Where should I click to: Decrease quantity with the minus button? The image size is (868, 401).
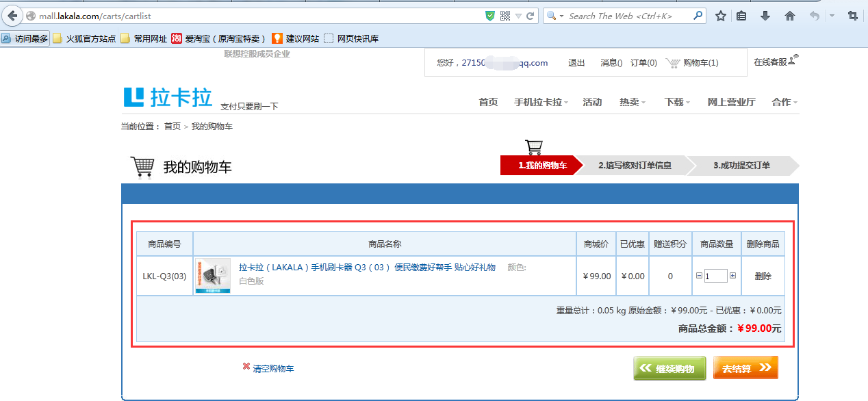click(699, 276)
